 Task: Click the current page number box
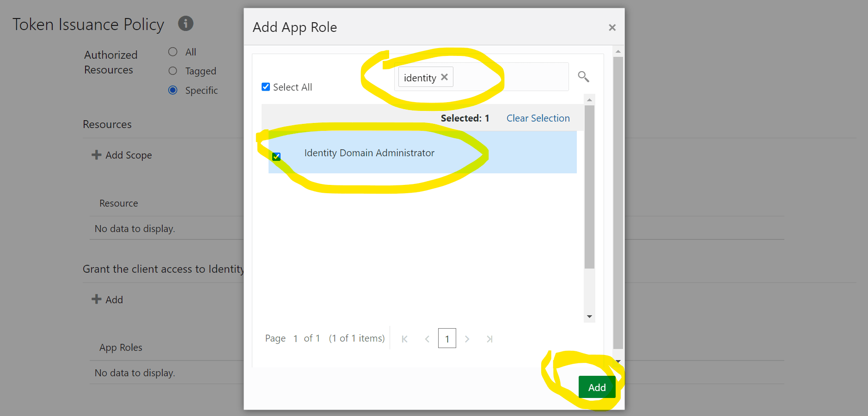(446, 338)
